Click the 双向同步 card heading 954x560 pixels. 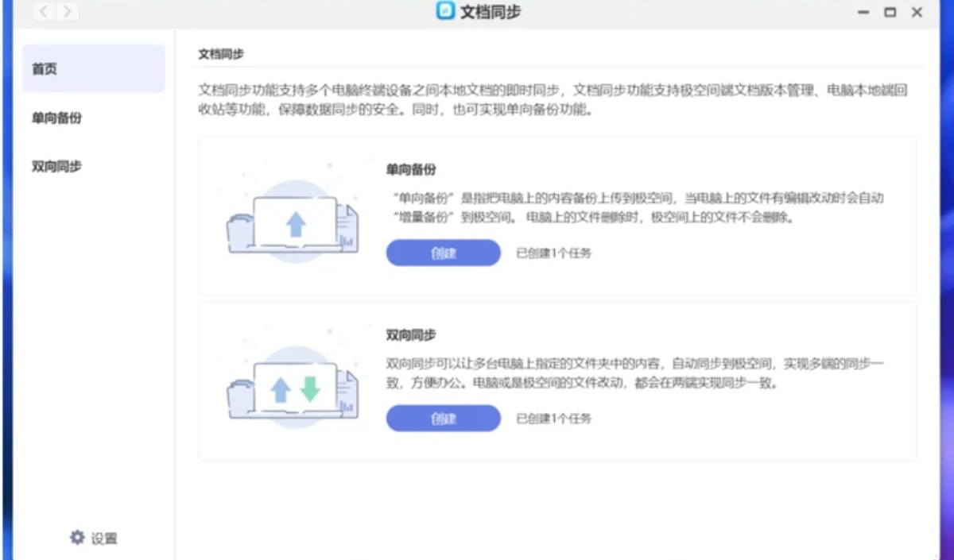click(x=411, y=334)
